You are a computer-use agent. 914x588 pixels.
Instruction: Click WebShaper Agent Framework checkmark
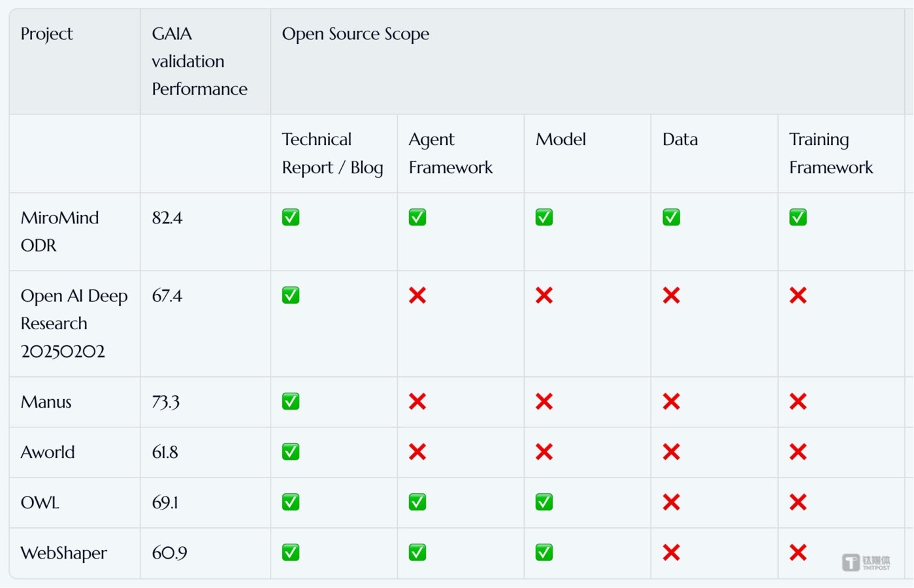[417, 553]
